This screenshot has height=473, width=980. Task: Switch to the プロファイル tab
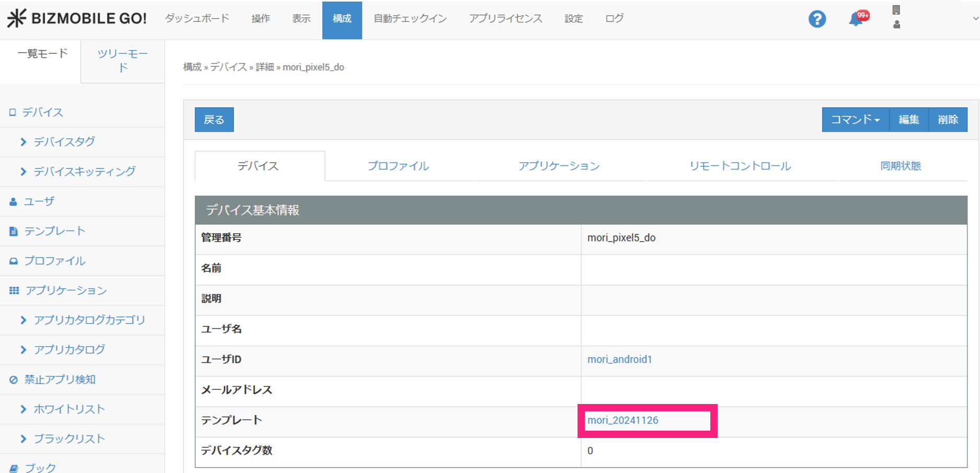tap(398, 166)
